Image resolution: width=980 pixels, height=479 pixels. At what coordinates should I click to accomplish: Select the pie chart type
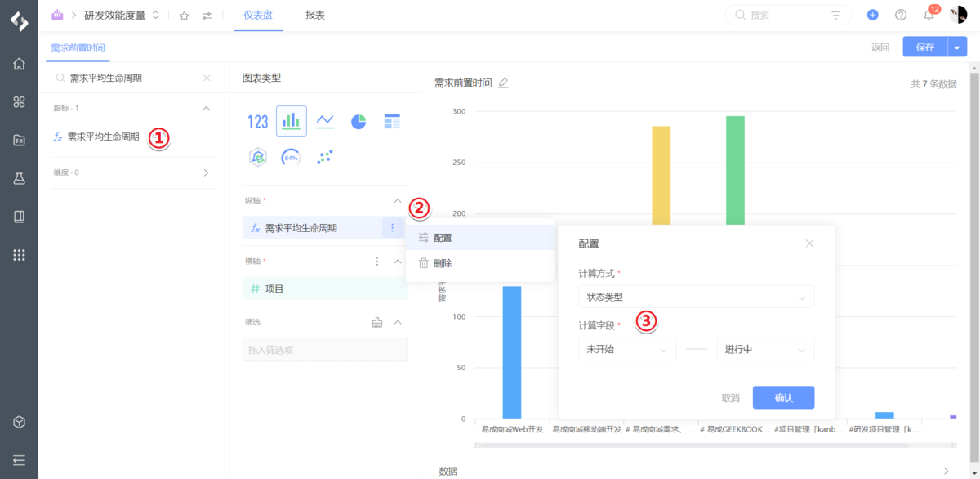pyautogui.click(x=359, y=121)
